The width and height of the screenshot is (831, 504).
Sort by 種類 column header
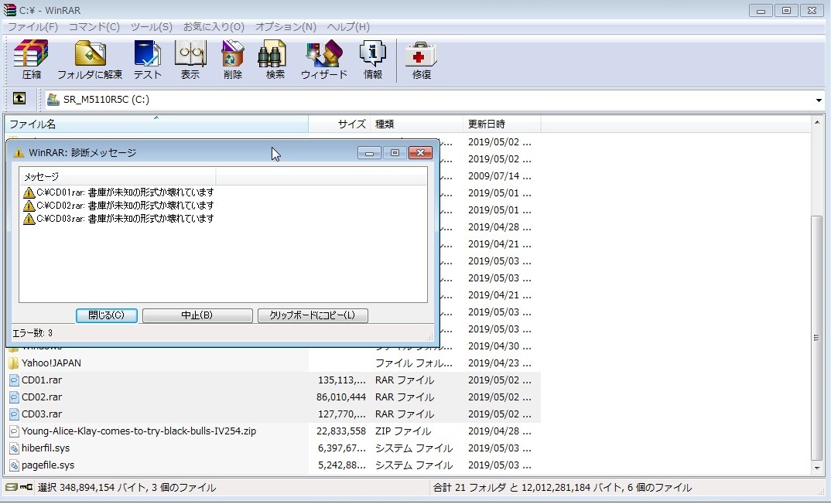[416, 124]
